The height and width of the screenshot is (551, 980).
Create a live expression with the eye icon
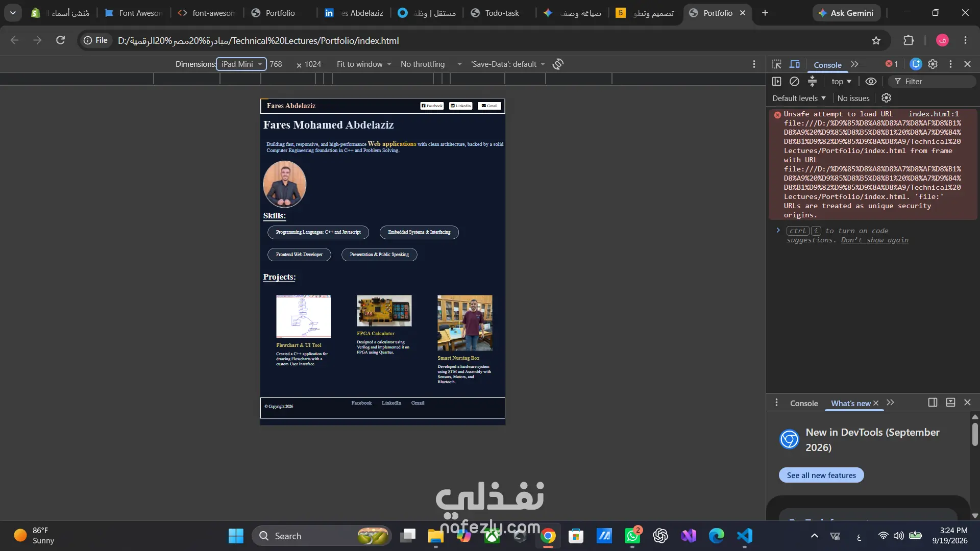tap(871, 82)
